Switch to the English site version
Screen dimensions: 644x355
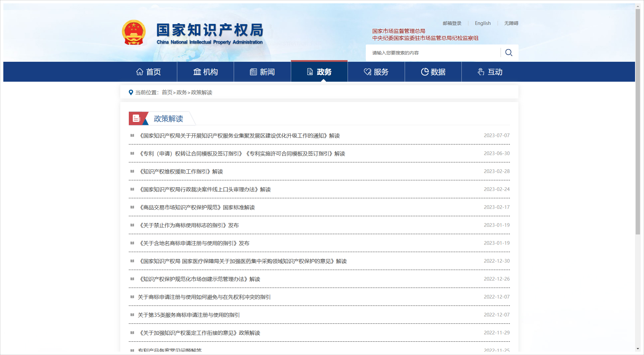pos(482,23)
